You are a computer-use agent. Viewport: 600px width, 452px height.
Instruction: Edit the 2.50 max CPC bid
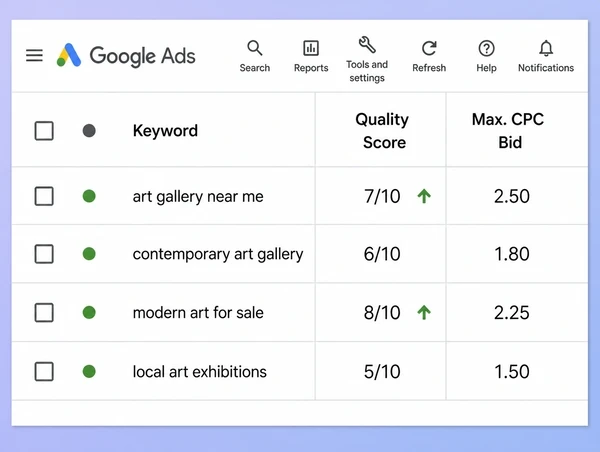tap(512, 197)
